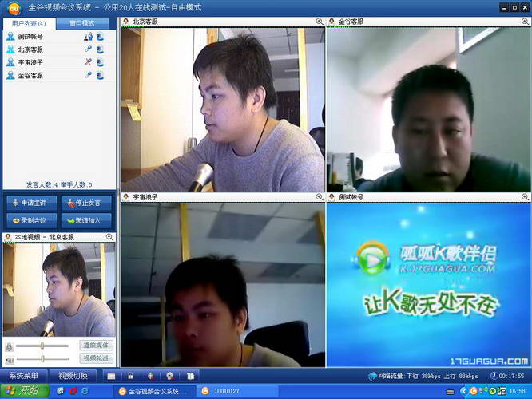This screenshot has height=399, width=532.
Task: Zoom the 金谷客服 video pane
Action: (x=525, y=22)
